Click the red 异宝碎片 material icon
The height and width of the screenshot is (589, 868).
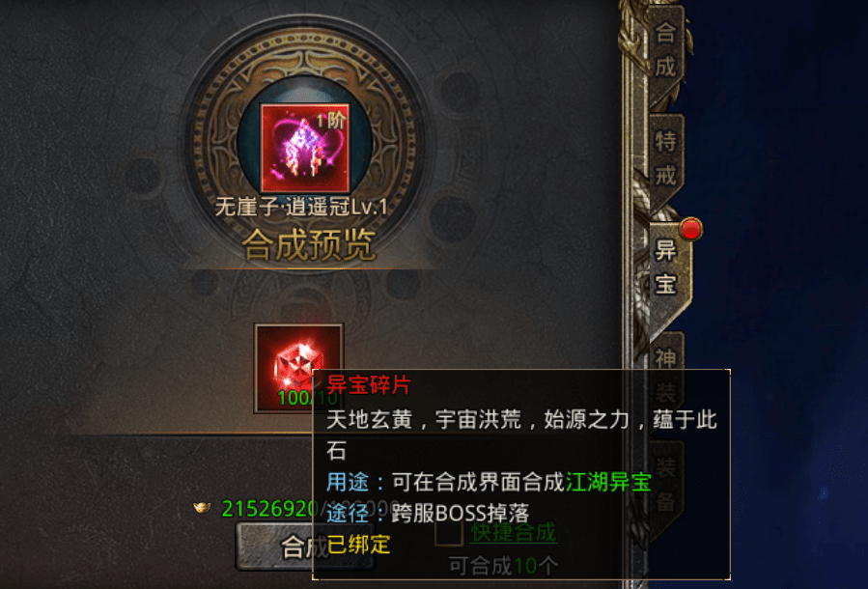[x=299, y=368]
